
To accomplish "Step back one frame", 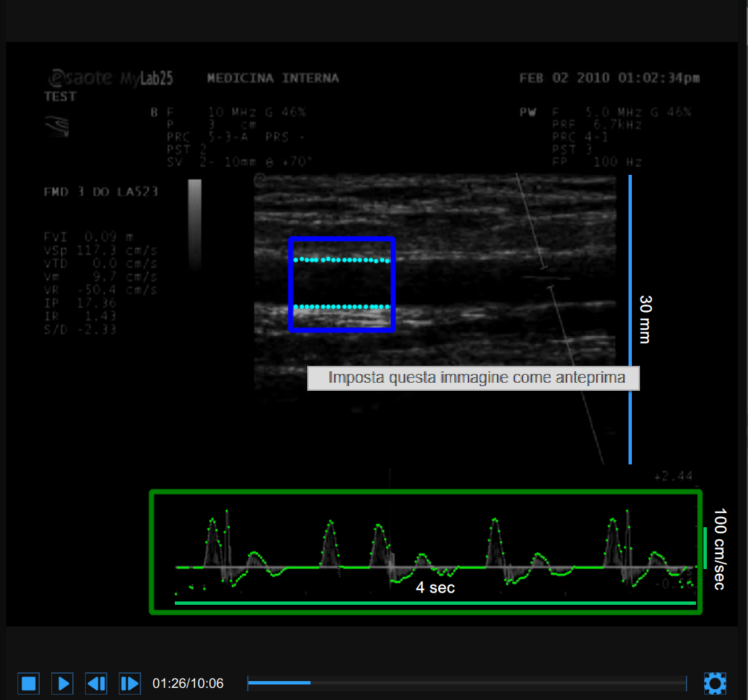I will point(96,683).
